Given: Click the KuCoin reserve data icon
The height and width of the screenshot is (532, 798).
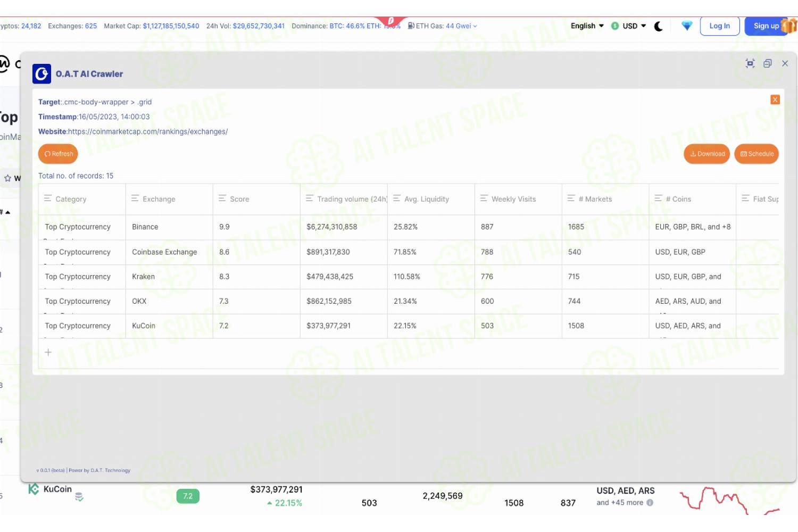Looking at the screenshot, I should click(79, 497).
